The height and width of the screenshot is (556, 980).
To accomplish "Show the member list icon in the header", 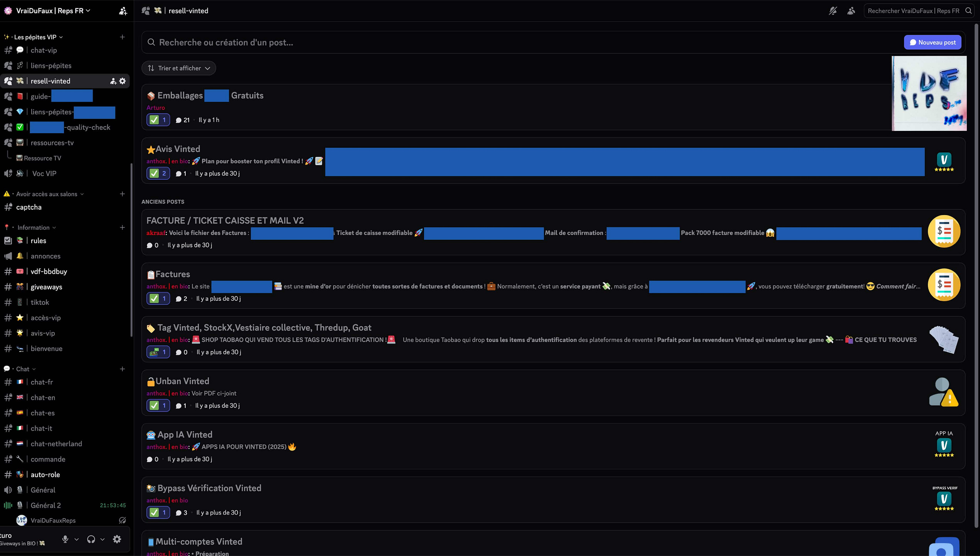I will [851, 11].
